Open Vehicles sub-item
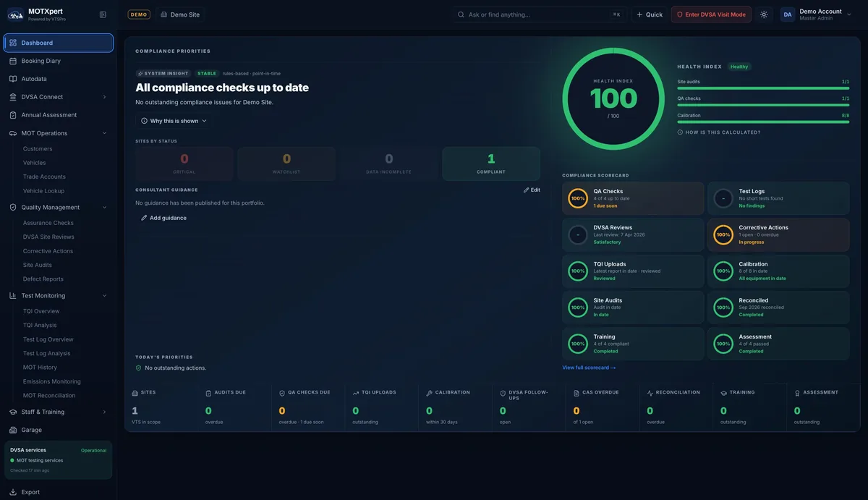The width and height of the screenshot is (868, 500). tap(34, 163)
